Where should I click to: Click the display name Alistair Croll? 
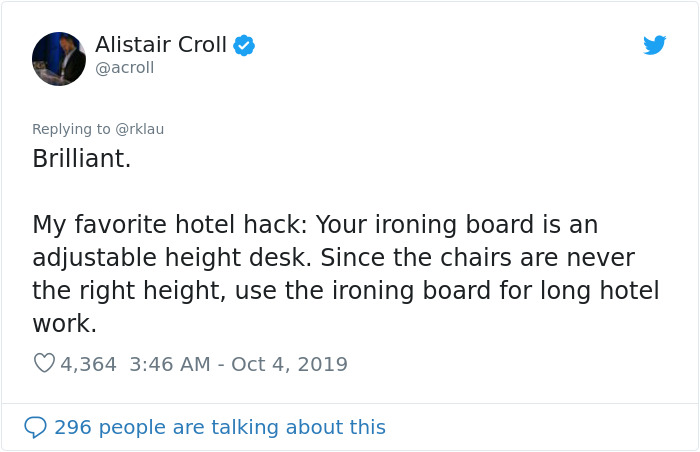(x=160, y=45)
